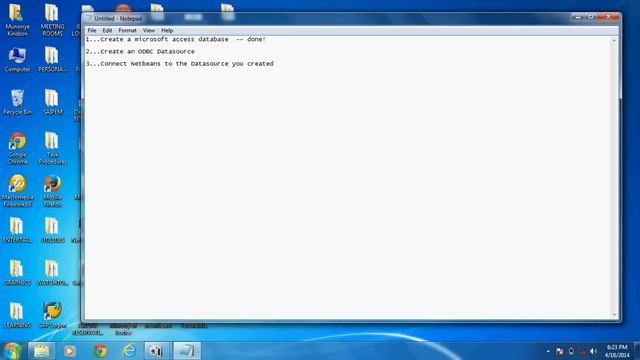Open the Format menu in Notepad

pyautogui.click(x=127, y=31)
